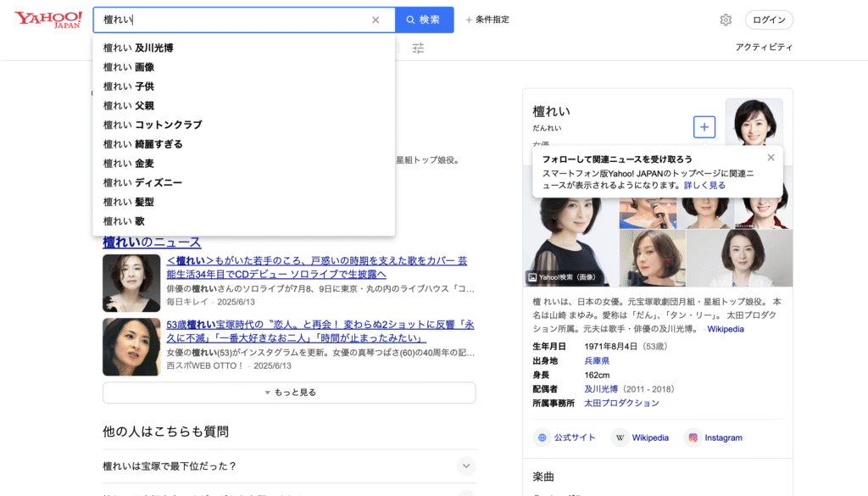This screenshot has height=496, width=868.
Task: Select the suggestion 檀れい 綺麗すぎる
Action: [x=243, y=144]
